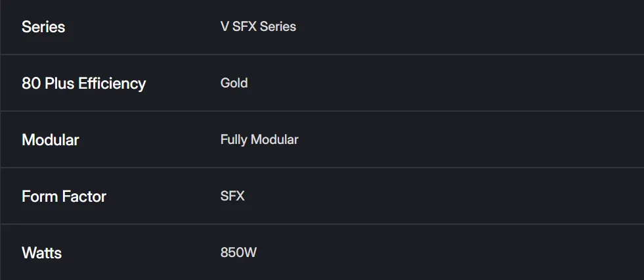This screenshot has height=280, width=644.
Task: Click the word Factor in Form Factor
Action: (x=85, y=197)
